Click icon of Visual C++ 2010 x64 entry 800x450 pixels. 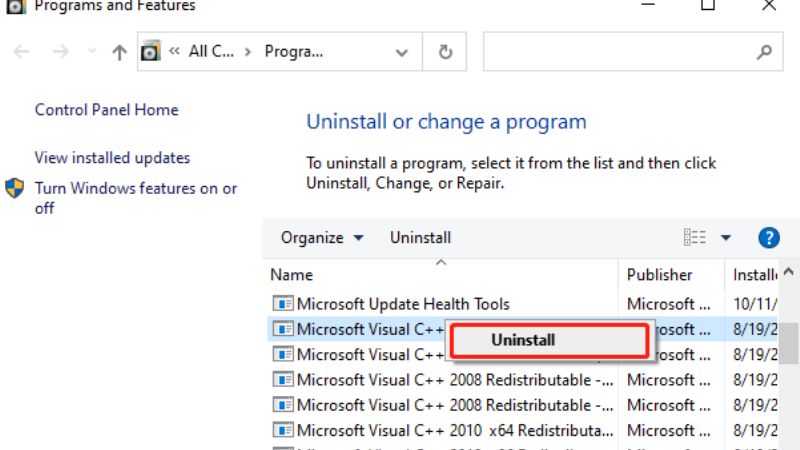pos(283,430)
